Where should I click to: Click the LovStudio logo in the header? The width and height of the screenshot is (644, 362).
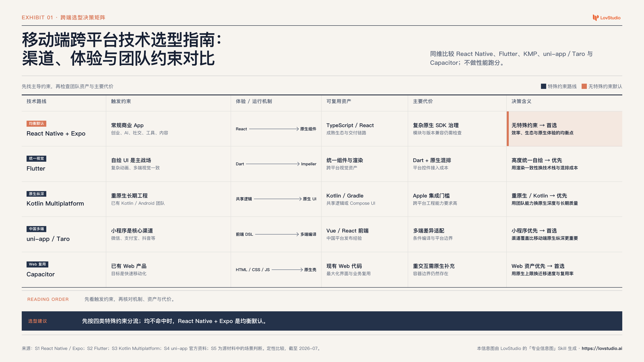(x=607, y=17)
